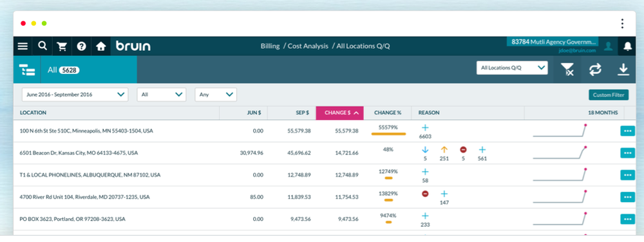
Task: Open the user profile icon
Action: click(x=609, y=46)
